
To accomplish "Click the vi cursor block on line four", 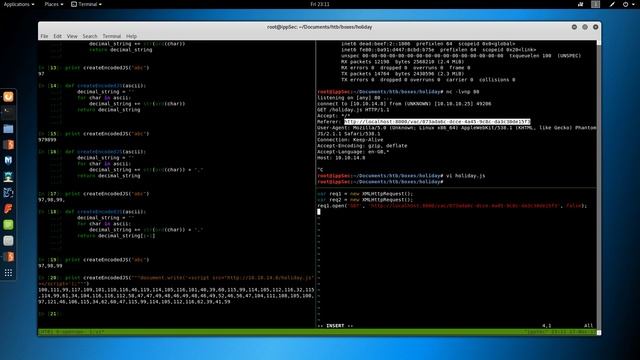I will coord(319,212).
